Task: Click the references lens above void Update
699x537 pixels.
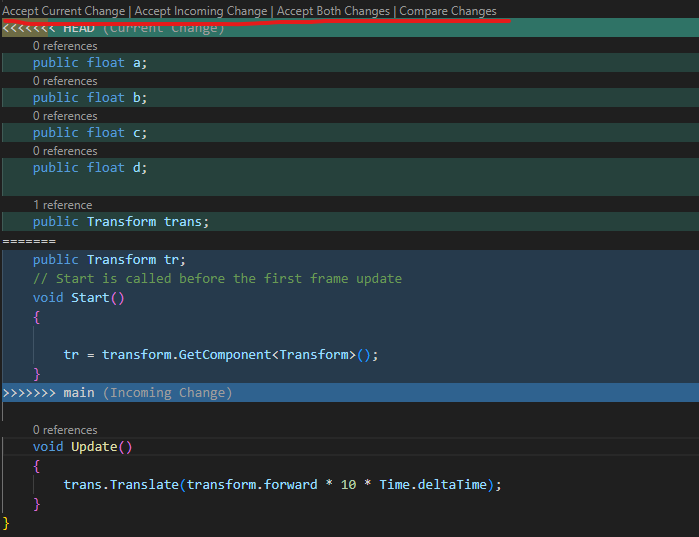Action: click(x=65, y=430)
